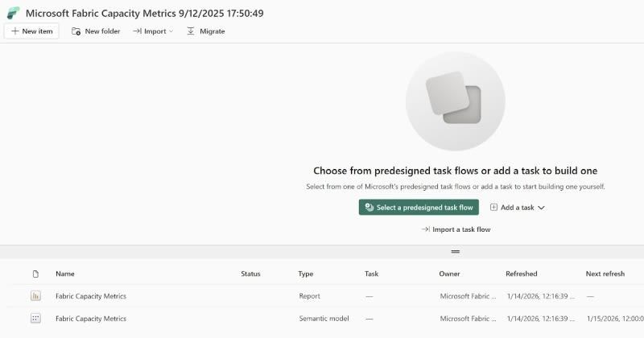644x338 pixels.
Task: Open the Fabric Capacity Metrics semantic model
Action: [91, 319]
